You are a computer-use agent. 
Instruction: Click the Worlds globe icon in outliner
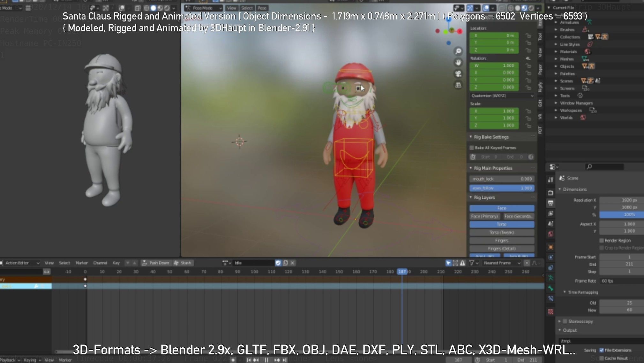click(x=583, y=118)
